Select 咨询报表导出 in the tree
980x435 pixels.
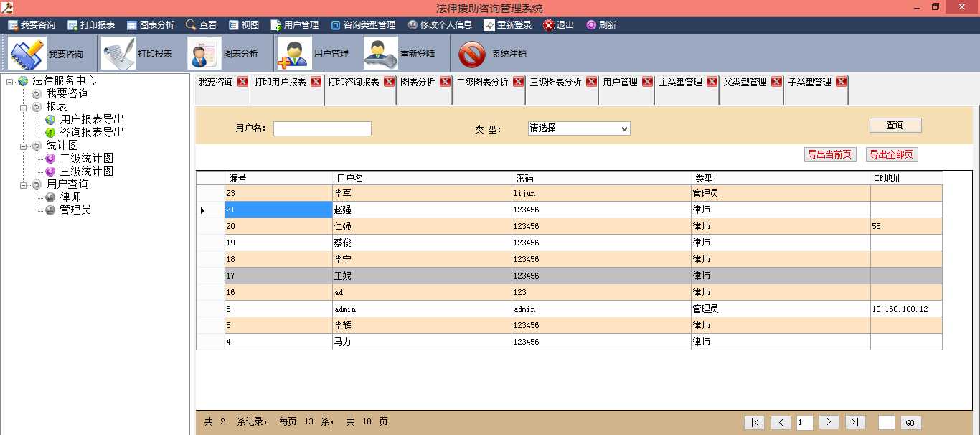point(92,133)
